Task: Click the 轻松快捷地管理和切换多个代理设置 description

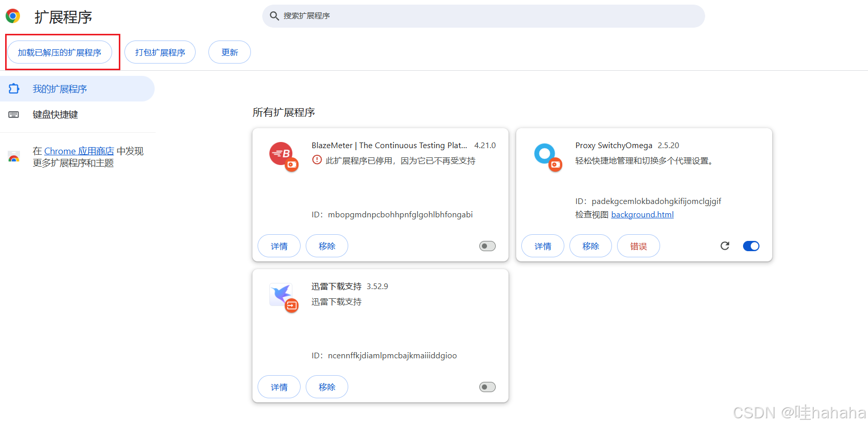Action: coord(645,161)
